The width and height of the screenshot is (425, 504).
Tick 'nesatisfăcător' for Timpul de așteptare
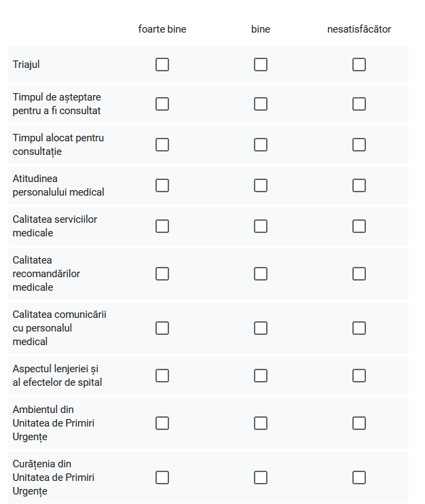tap(359, 104)
